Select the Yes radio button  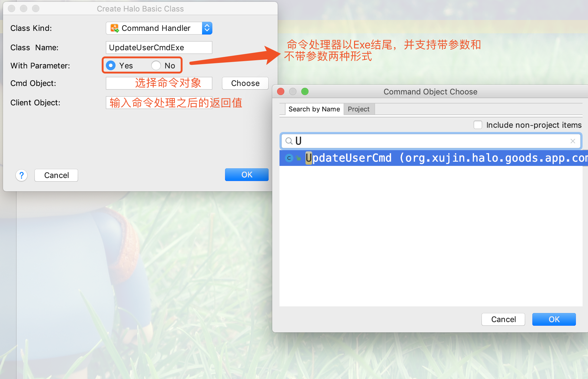(111, 65)
